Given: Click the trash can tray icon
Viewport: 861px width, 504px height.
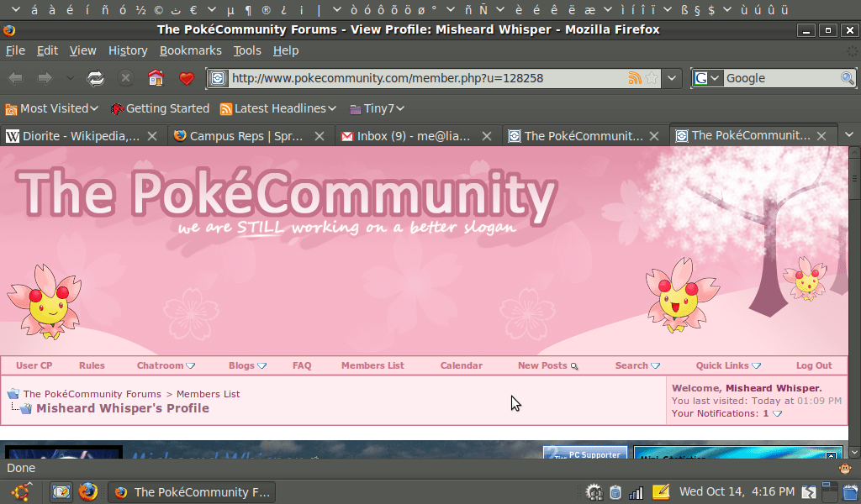Looking at the screenshot, I should (615, 492).
